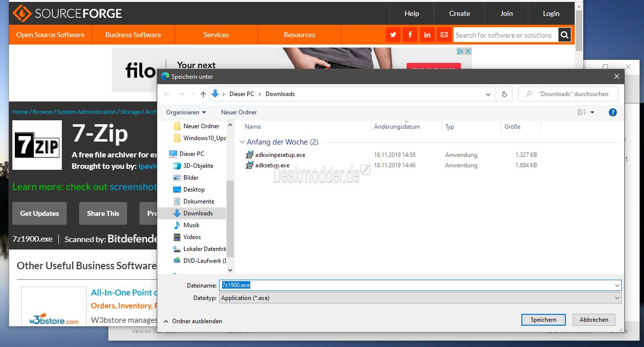Refresh the Downloads folder view
Viewport: 644px width, 347px height.
(504, 94)
